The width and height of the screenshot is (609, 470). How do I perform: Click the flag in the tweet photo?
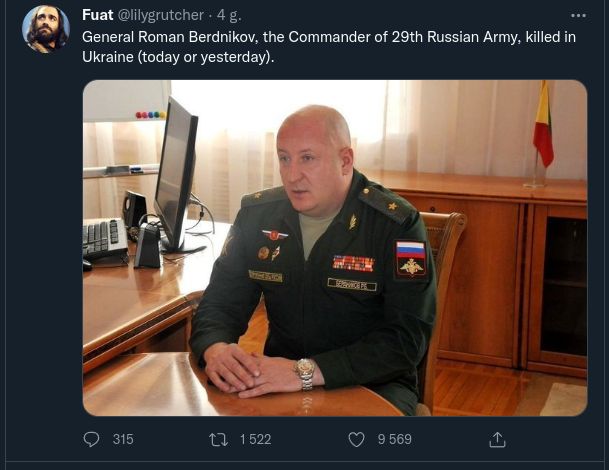coord(543,124)
